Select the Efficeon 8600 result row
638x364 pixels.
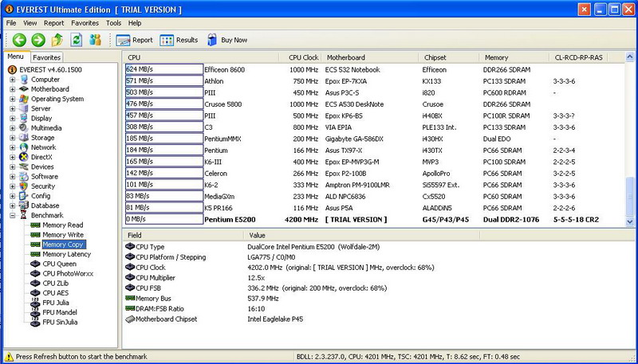point(373,69)
